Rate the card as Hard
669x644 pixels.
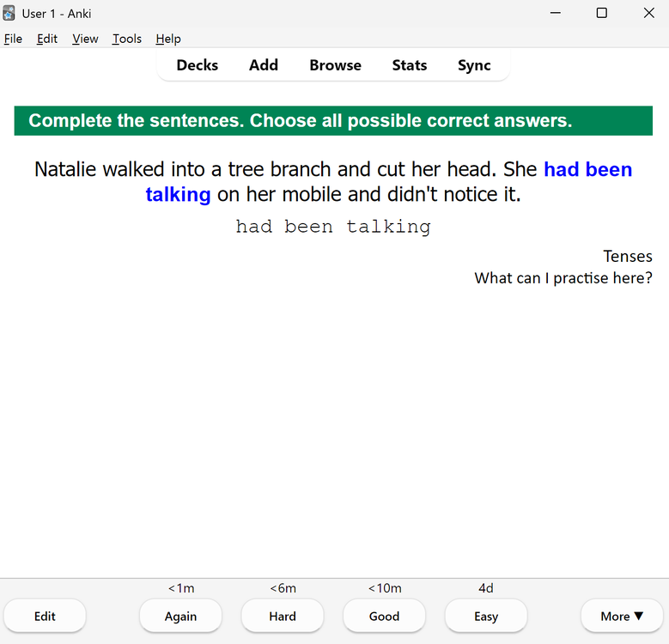pos(283,616)
